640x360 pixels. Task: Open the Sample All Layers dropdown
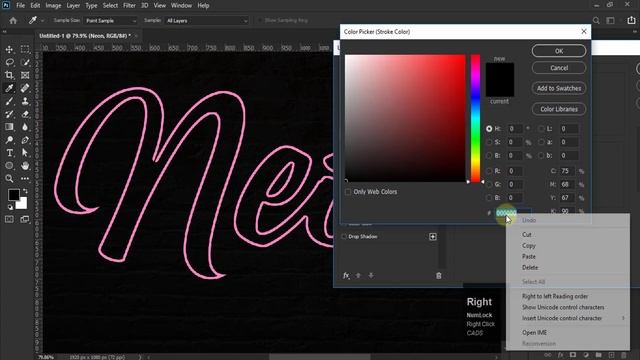click(206, 20)
